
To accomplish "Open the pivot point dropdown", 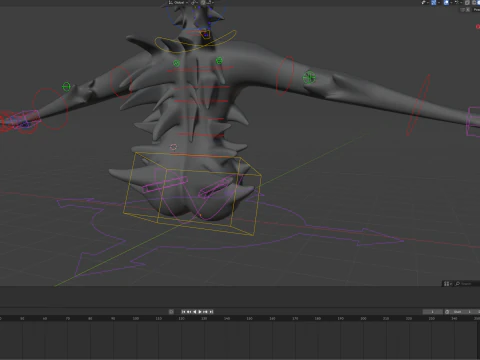I will click(x=195, y=2).
